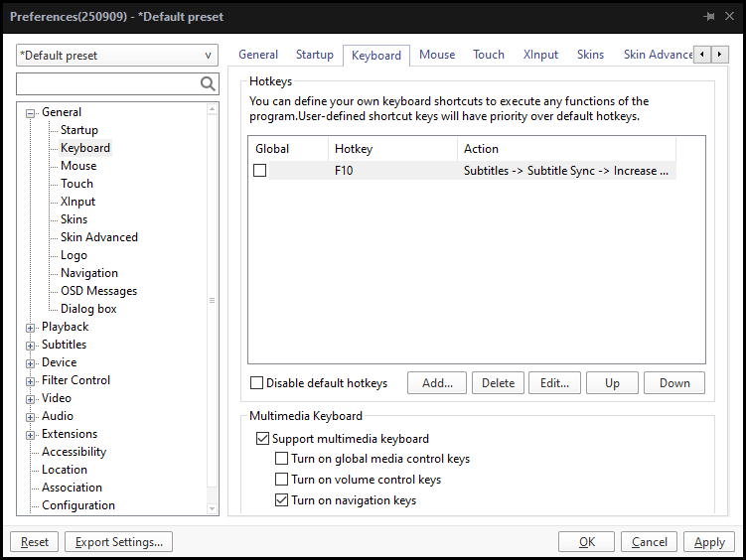
Task: Click the search magnifier icon
Action: pyautogui.click(x=208, y=83)
